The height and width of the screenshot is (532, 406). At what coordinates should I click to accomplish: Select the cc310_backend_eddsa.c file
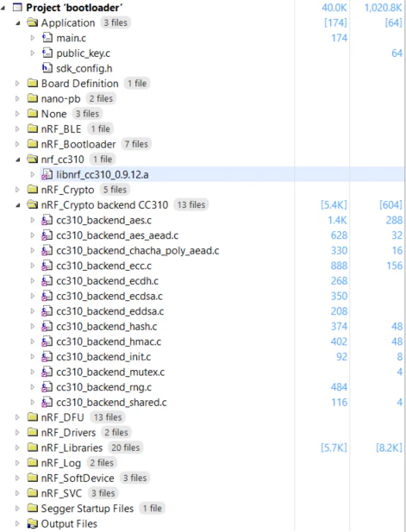pos(109,311)
